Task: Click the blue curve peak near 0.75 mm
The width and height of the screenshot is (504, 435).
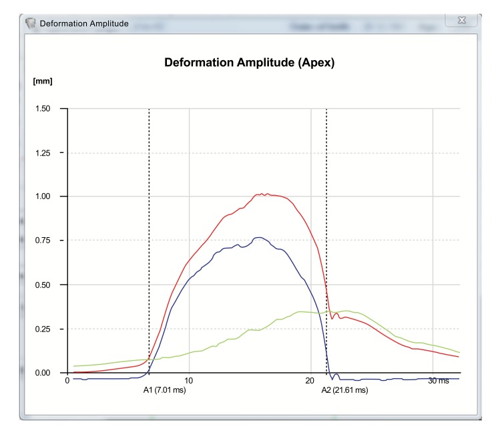Action: coord(259,238)
